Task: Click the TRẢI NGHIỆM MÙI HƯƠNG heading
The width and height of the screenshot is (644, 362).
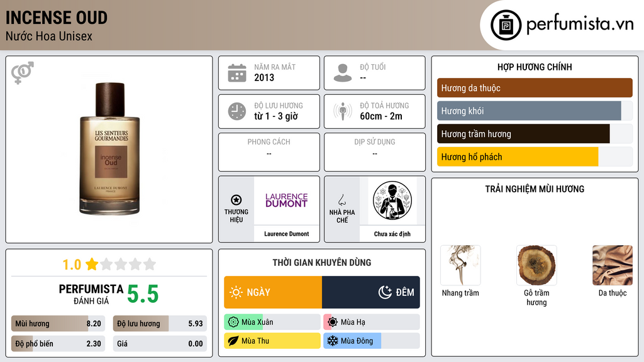Action: (x=535, y=189)
